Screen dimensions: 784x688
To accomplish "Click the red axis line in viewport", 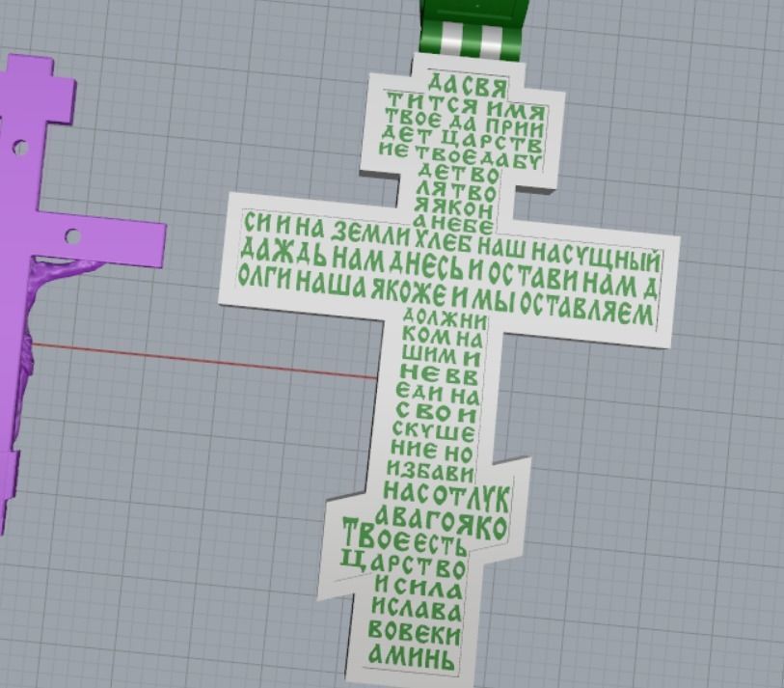I will (x=204, y=360).
